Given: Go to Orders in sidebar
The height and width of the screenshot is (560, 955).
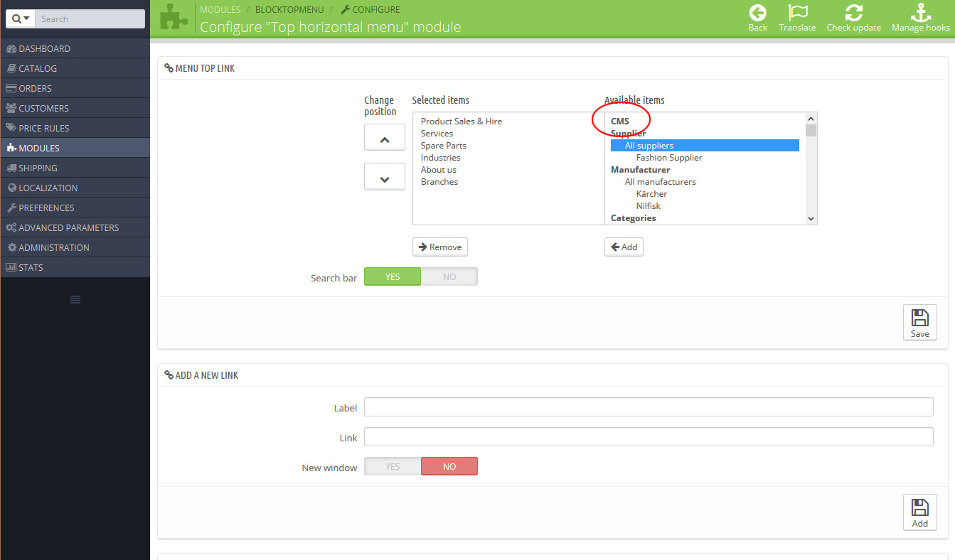Looking at the screenshot, I should 75,88.
